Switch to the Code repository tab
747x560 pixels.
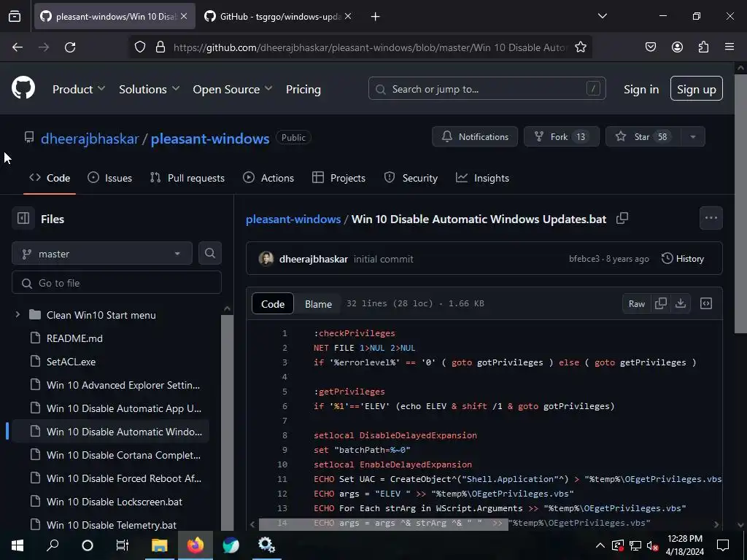point(50,178)
